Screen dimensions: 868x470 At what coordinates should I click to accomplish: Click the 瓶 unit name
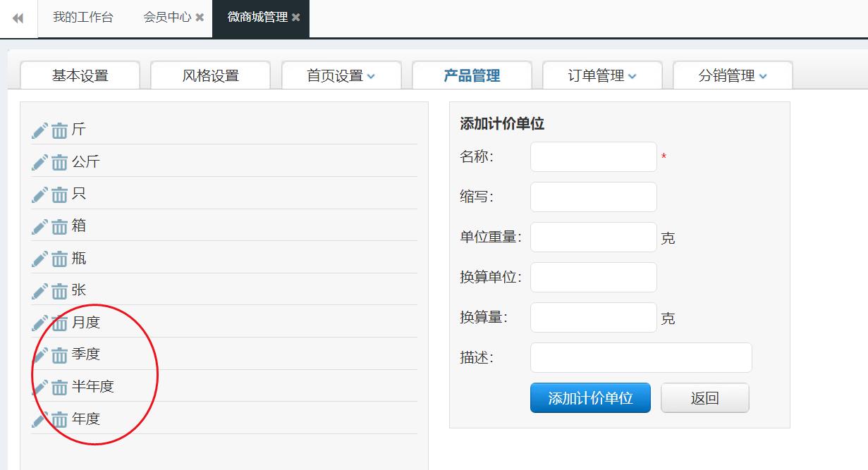[79, 259]
